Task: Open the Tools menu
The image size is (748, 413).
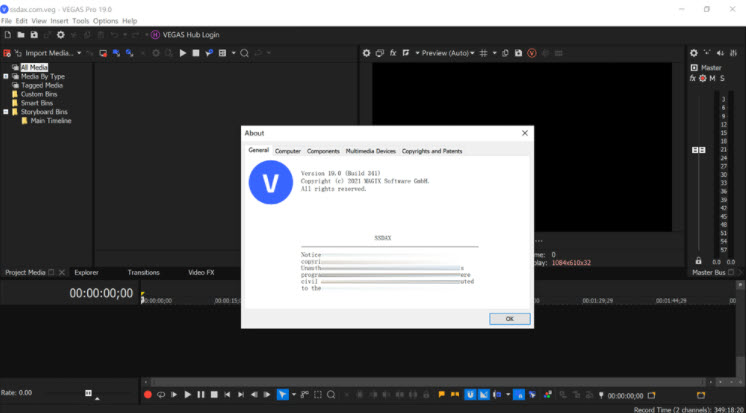Action: point(80,20)
